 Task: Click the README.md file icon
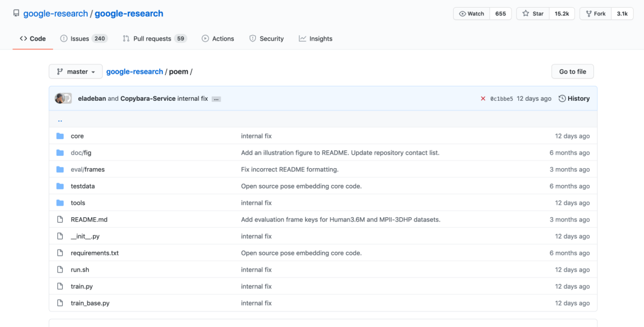[x=60, y=220]
